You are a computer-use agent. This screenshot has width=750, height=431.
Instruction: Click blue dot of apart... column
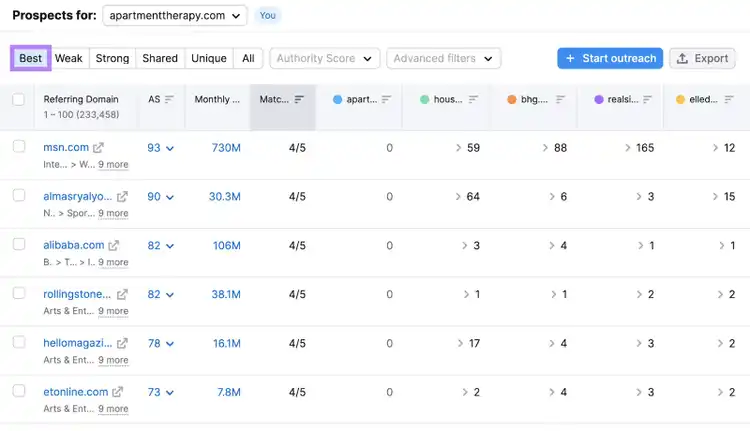click(x=337, y=99)
